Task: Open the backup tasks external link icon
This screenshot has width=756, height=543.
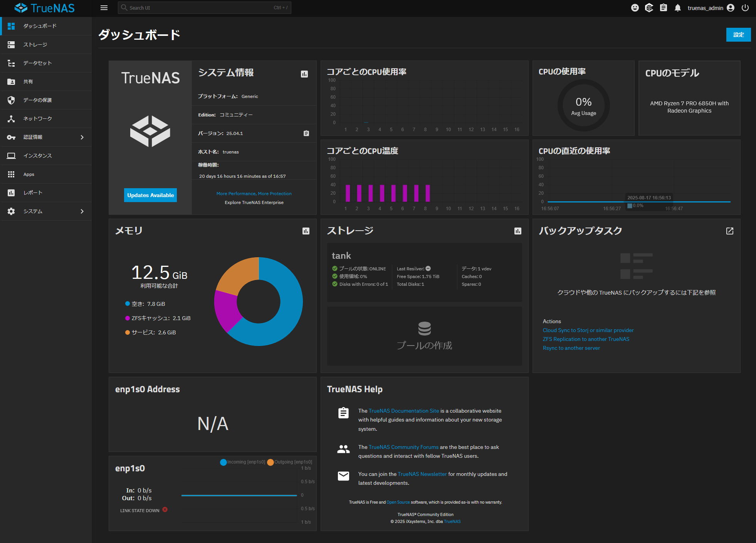Action: point(730,231)
